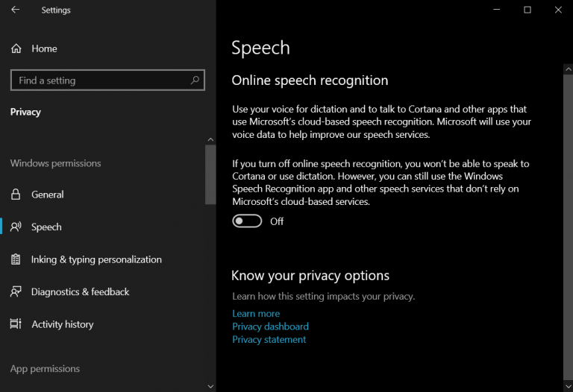This screenshot has height=392, width=573.
Task: Close the Settings window
Action: 558,10
